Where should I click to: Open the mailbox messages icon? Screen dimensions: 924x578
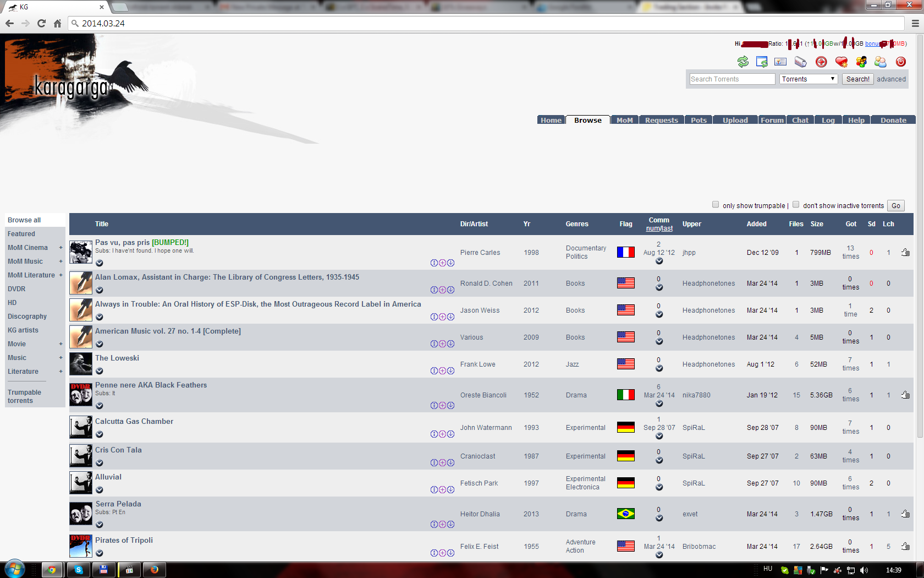tap(801, 62)
